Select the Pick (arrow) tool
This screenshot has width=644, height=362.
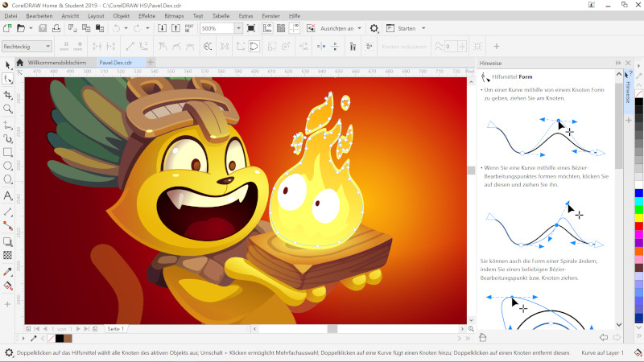[x=8, y=65]
